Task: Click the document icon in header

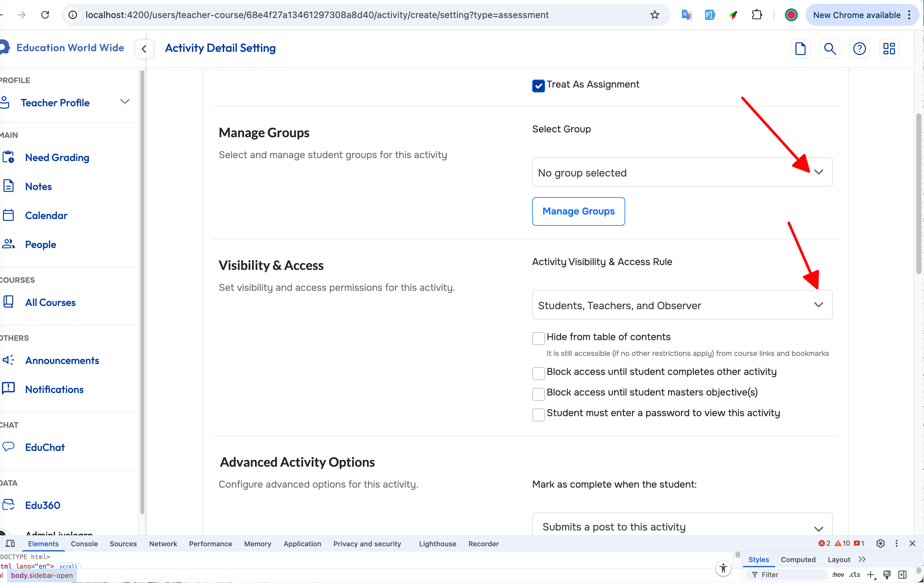Action: tap(800, 49)
